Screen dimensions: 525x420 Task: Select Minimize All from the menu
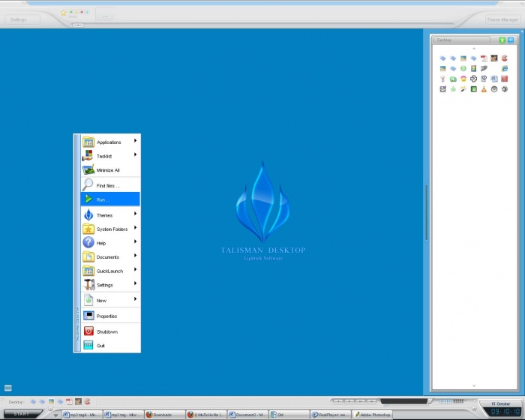[x=110, y=169]
